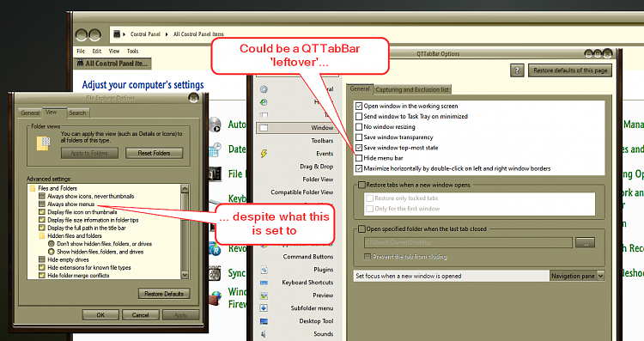Click the Subfolder menu arrow icon
644x341 pixels.
[264, 308]
